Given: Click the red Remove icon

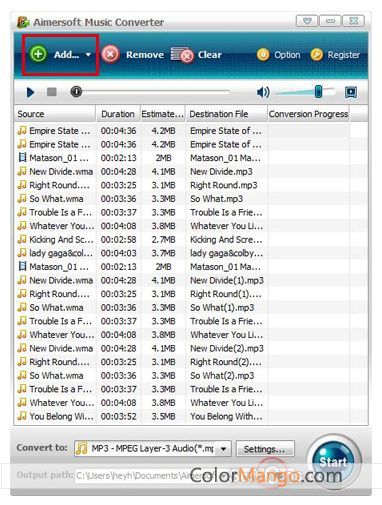Looking at the screenshot, I should pos(110,54).
